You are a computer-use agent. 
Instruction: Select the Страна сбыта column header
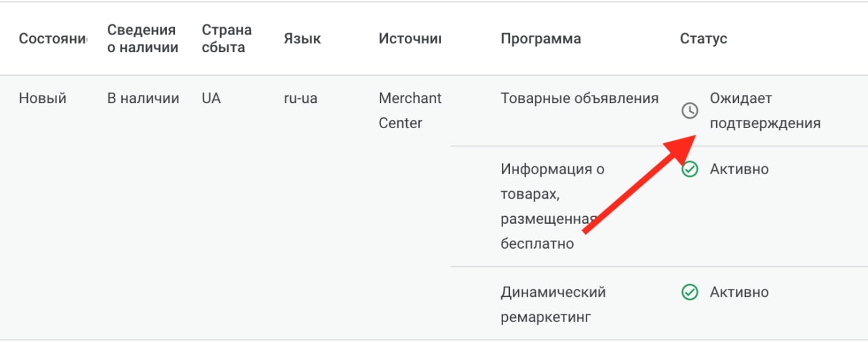point(226,39)
